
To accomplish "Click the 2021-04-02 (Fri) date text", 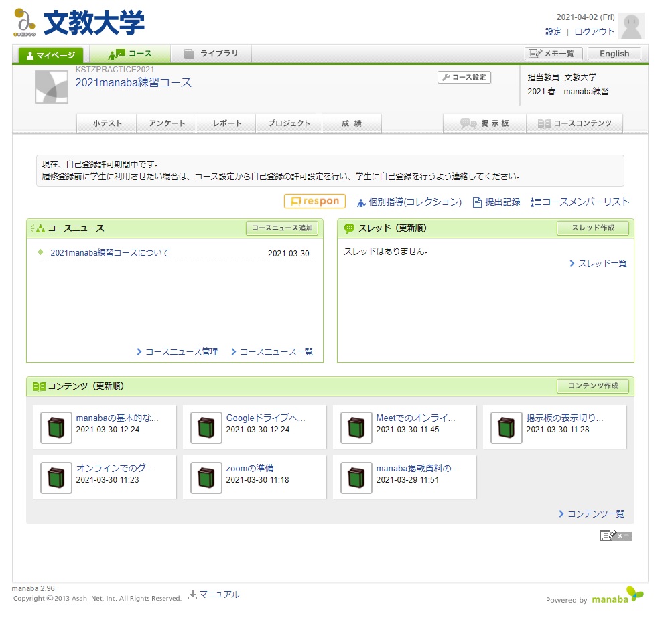I will pos(586,17).
